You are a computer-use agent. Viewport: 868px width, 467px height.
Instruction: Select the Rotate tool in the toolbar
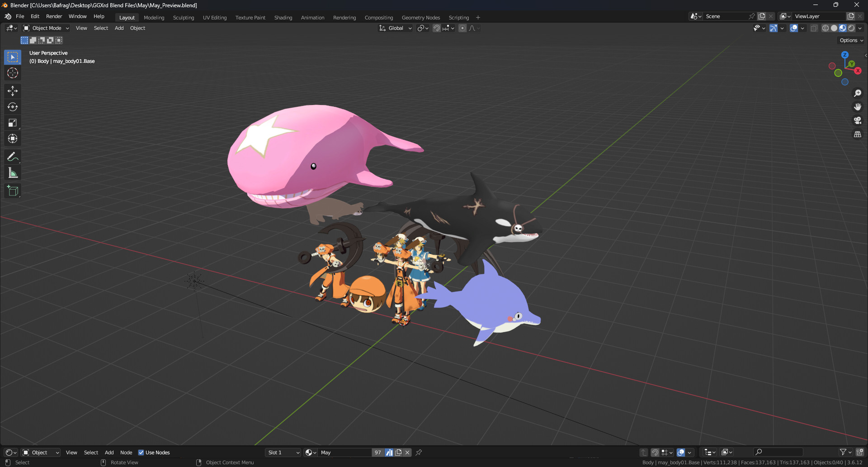(x=12, y=107)
